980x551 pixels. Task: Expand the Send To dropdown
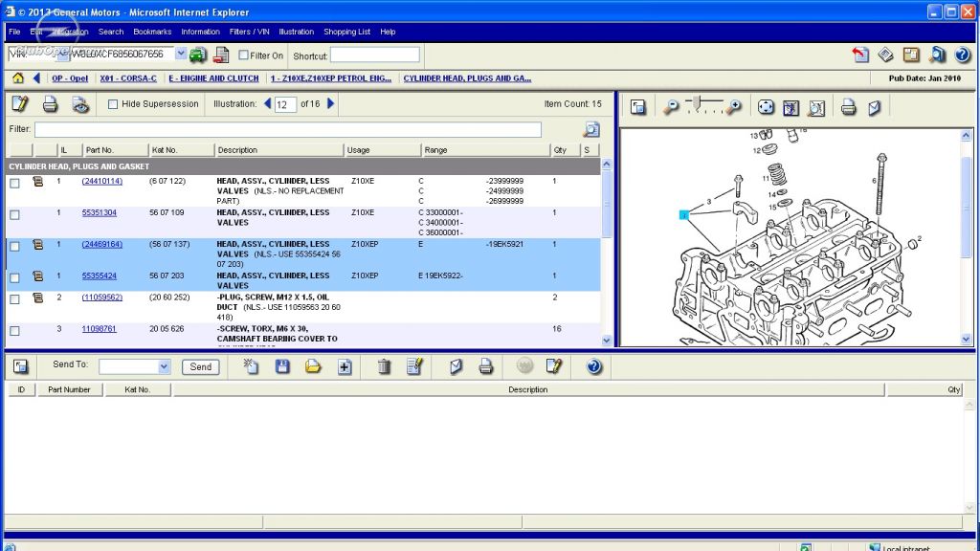(x=164, y=366)
